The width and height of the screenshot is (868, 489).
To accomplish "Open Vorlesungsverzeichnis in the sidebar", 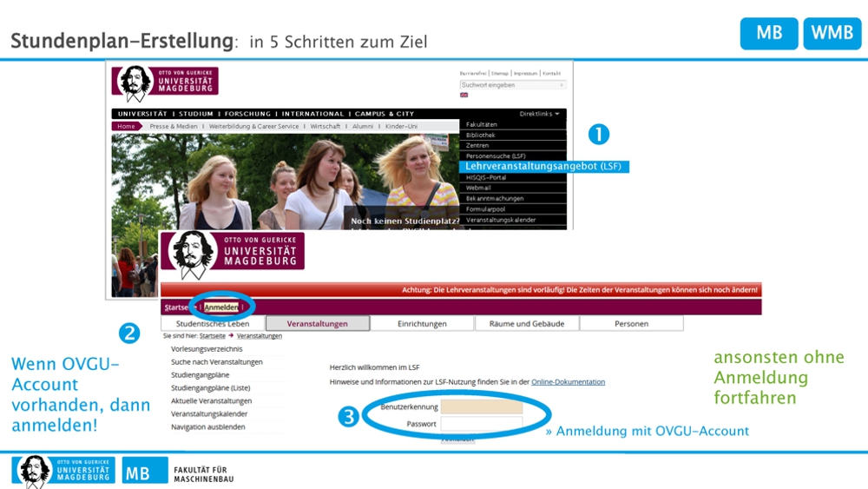I will click(207, 349).
